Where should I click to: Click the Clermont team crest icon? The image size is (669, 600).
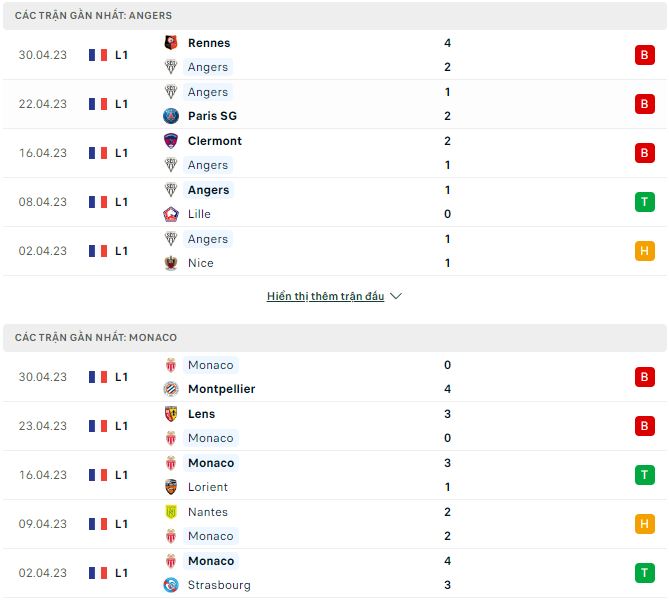[x=170, y=141]
